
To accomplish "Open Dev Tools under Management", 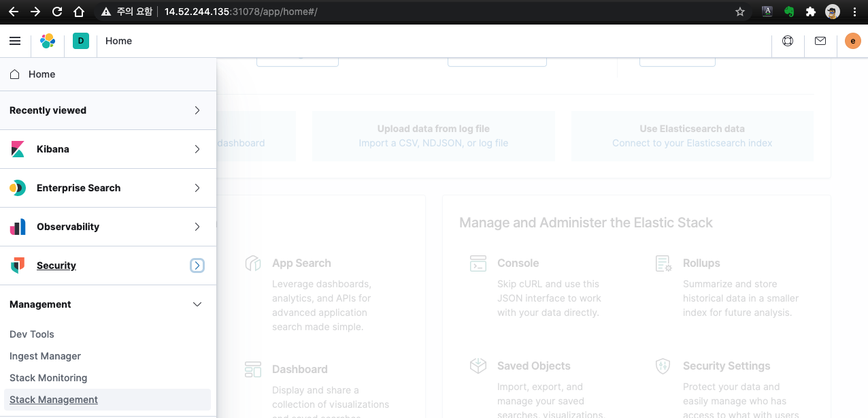I will [32, 334].
